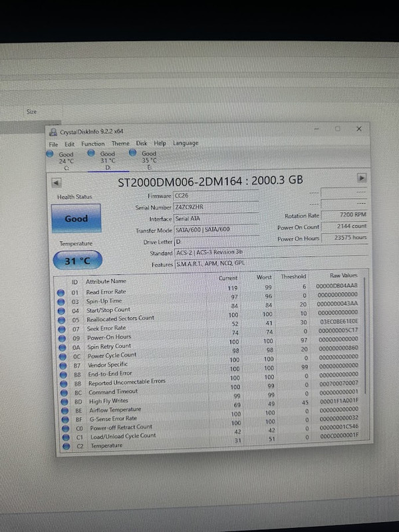This screenshot has width=399, height=532.
Task: Click the CrystalDiskInfo title bar app icon
Action: pos(53,132)
